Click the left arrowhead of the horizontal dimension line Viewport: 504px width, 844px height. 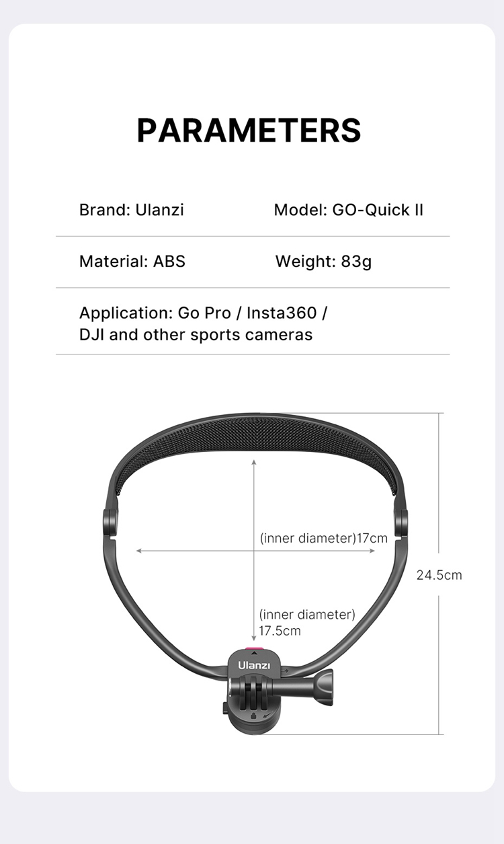click(x=138, y=551)
